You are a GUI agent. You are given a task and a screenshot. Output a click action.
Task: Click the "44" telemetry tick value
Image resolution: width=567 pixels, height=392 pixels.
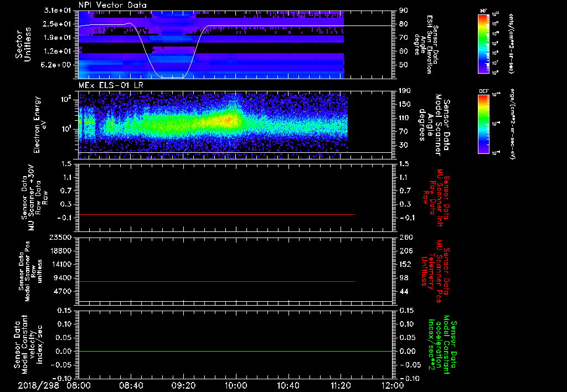[403, 291]
